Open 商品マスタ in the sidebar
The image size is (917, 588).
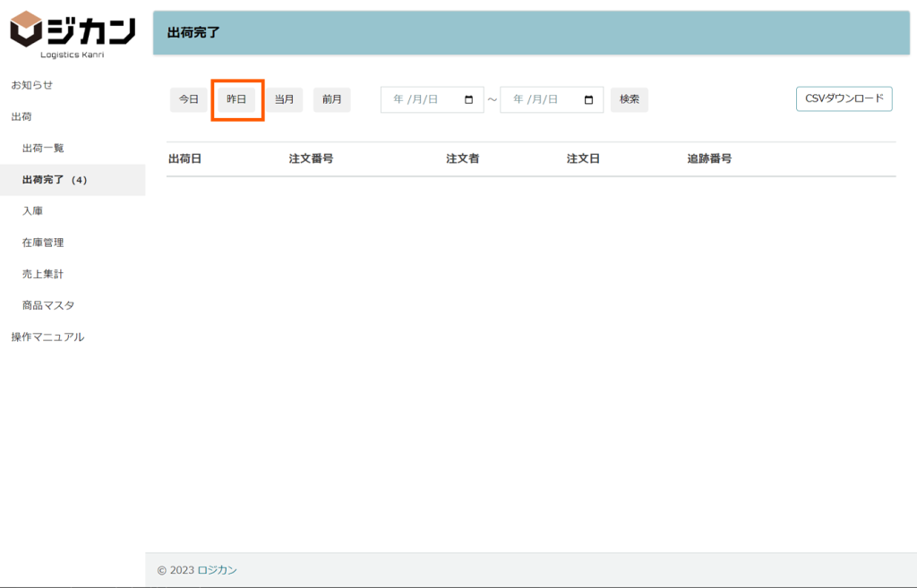point(48,305)
